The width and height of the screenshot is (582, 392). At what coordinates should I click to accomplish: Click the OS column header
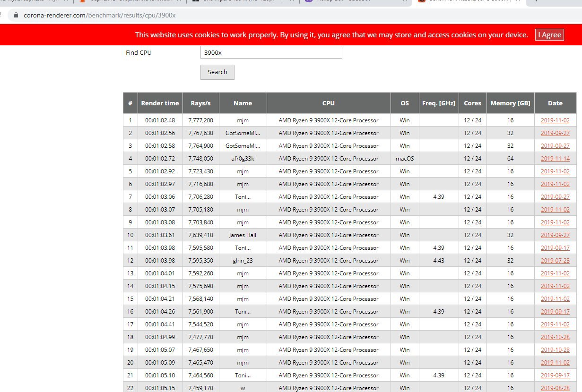(x=405, y=103)
